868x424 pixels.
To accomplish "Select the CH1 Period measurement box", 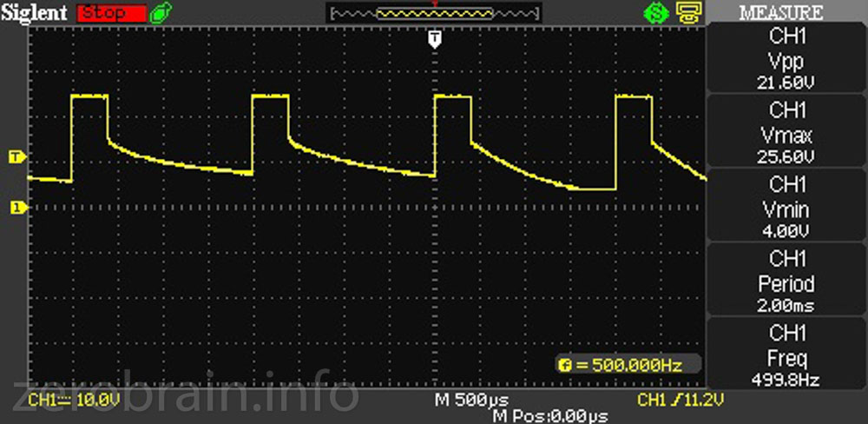I will [787, 280].
